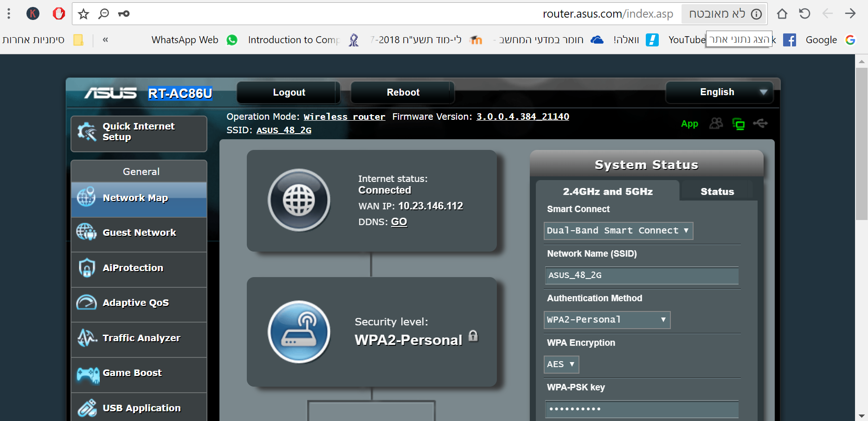Screen dimensions: 868x421
Task: Switch to the Status tab
Action: pyautogui.click(x=717, y=192)
